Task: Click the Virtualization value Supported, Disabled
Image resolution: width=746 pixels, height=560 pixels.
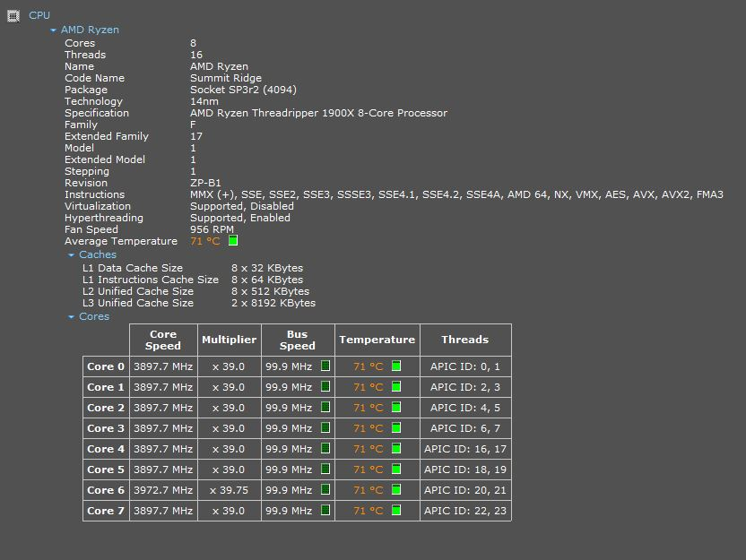Action: coord(242,206)
